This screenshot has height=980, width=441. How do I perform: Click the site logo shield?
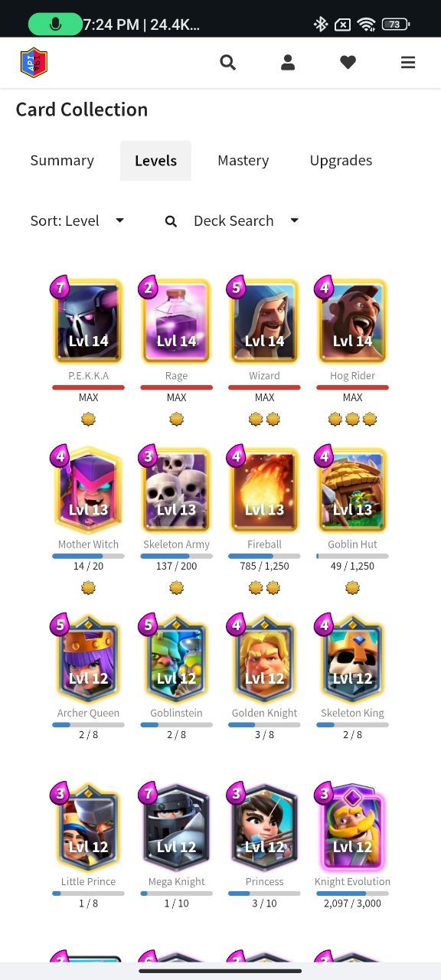(34, 63)
